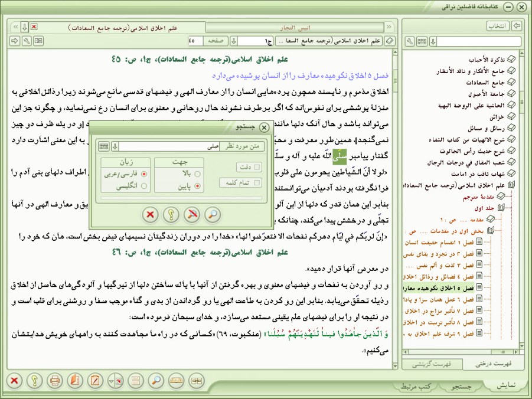This screenshot has width=532, height=399.
Task: Collapse the جلد اول tree node
Action: 501,208
